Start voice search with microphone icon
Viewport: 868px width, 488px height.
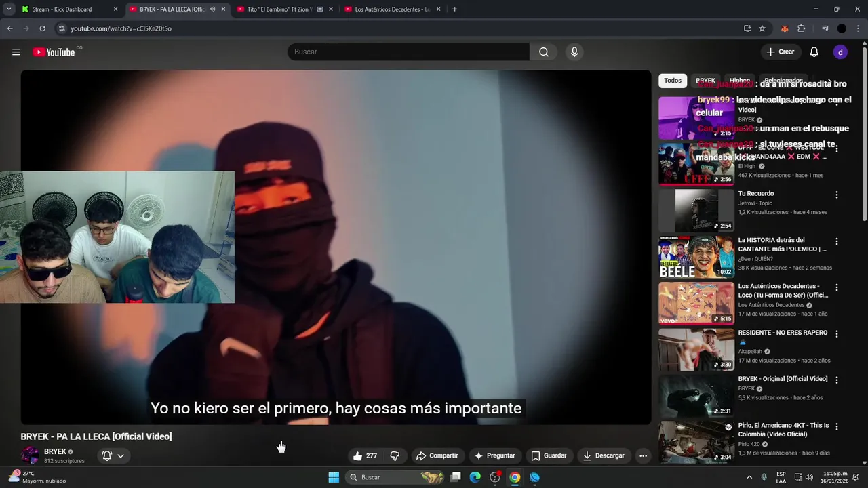tap(574, 52)
